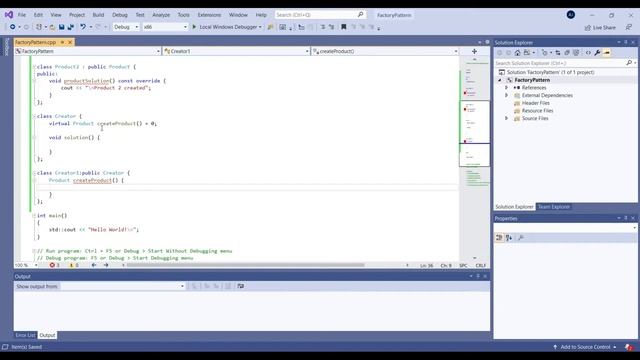Click the code minimap scroll preview
Screen dimensions: 640x360
pos(474,133)
